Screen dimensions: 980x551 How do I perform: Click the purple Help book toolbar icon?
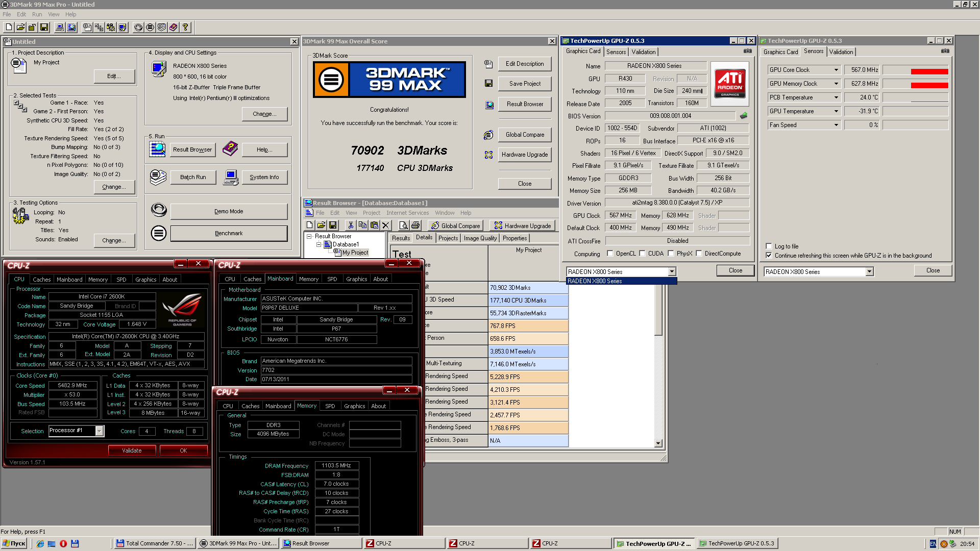coord(174,27)
